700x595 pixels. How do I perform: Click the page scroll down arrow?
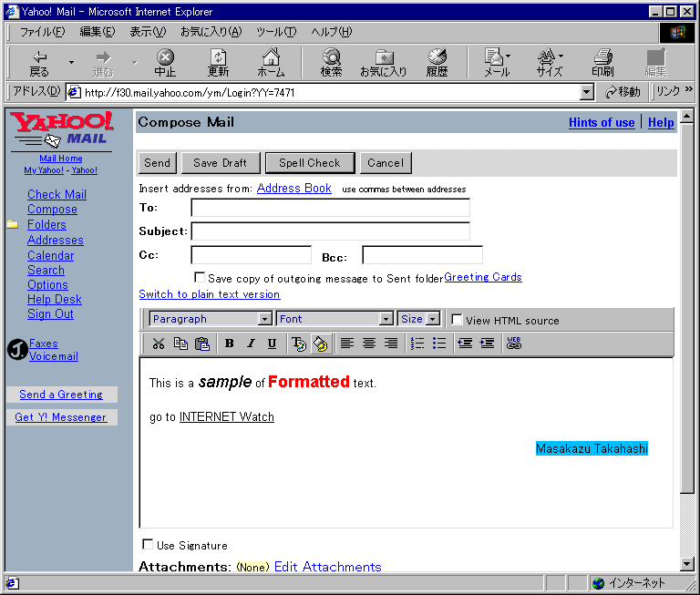point(687,564)
